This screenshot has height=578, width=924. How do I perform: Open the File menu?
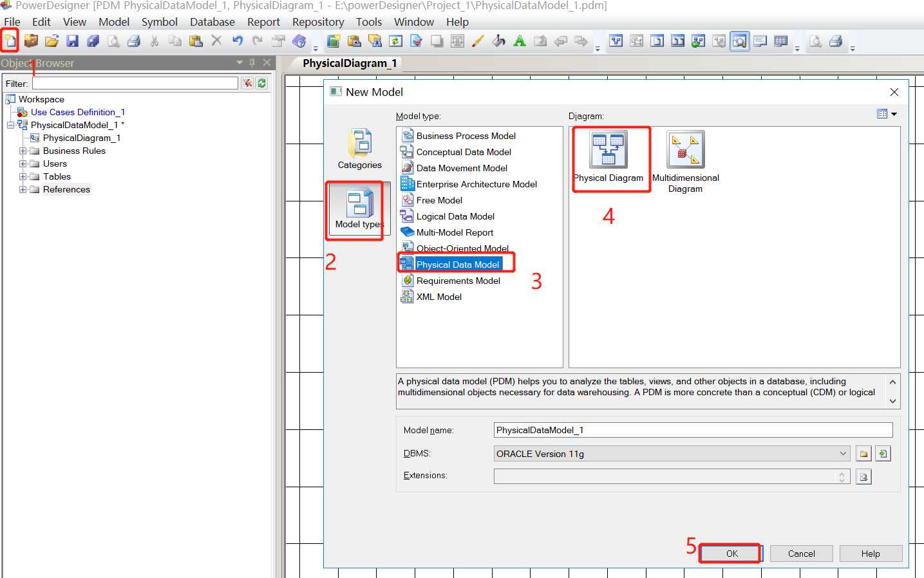[x=12, y=22]
